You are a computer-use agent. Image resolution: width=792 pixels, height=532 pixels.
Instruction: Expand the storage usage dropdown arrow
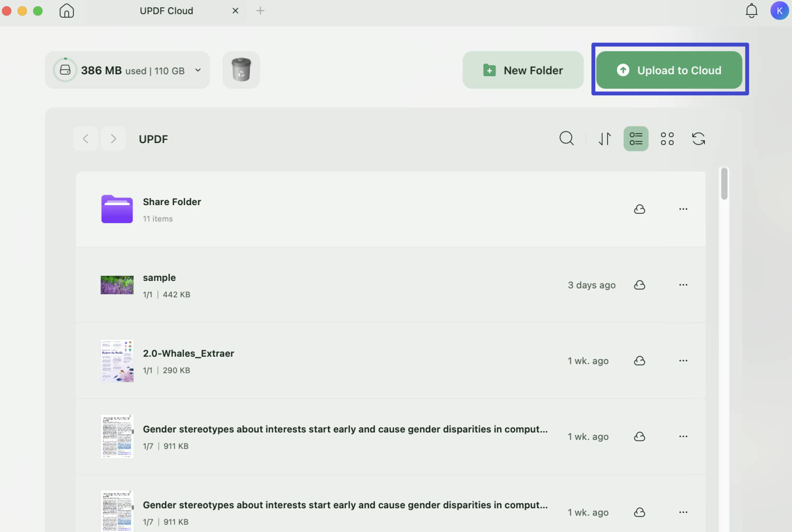(x=198, y=70)
